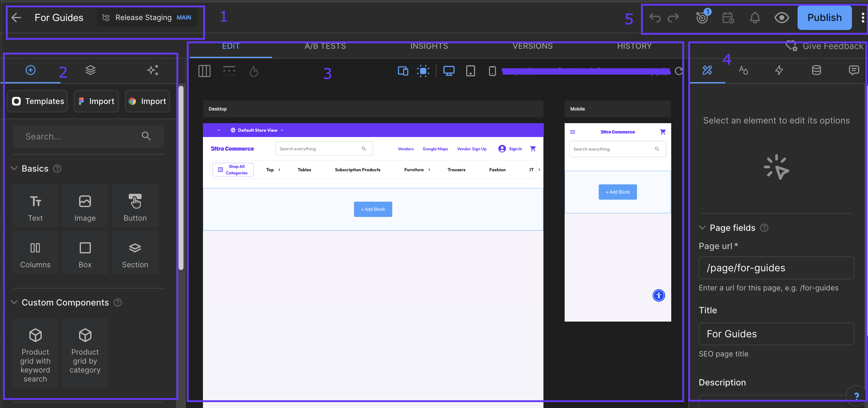Open the Release Staging branch selector
The image size is (868, 408).
tap(147, 18)
